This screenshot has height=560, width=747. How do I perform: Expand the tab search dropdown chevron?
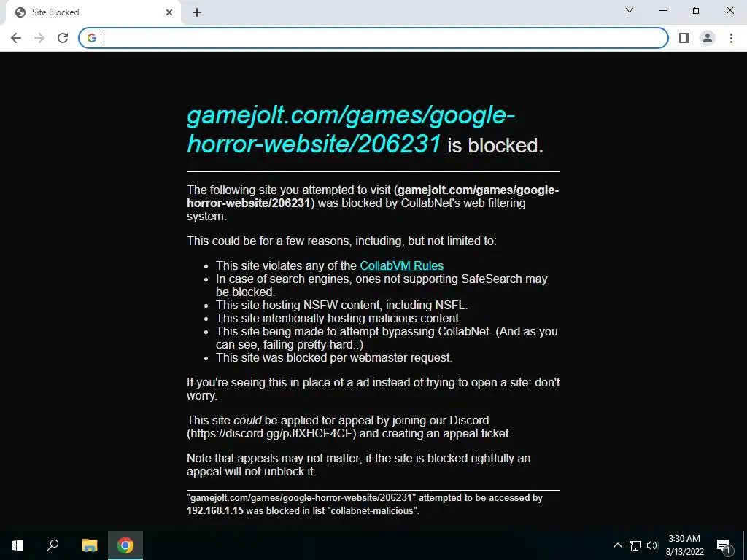click(630, 10)
